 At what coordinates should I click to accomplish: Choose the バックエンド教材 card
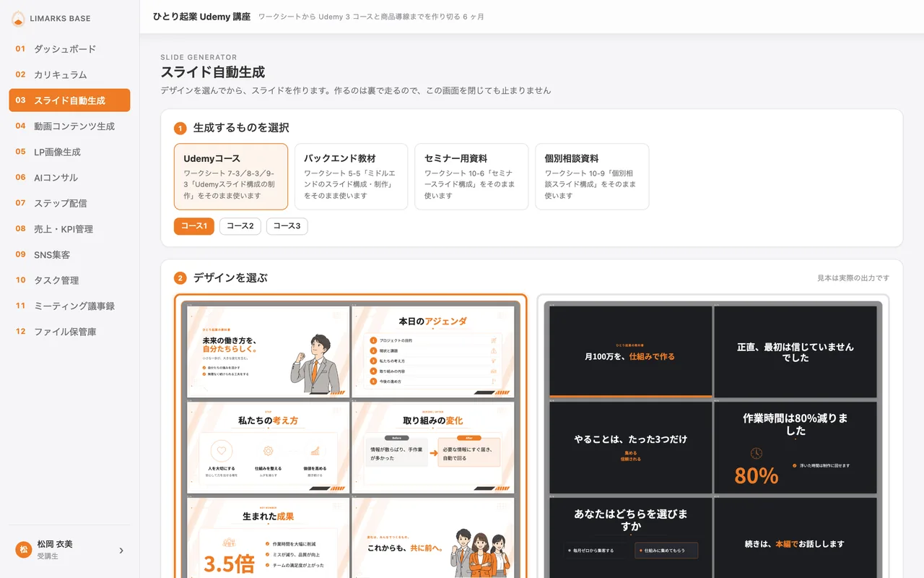(x=351, y=176)
